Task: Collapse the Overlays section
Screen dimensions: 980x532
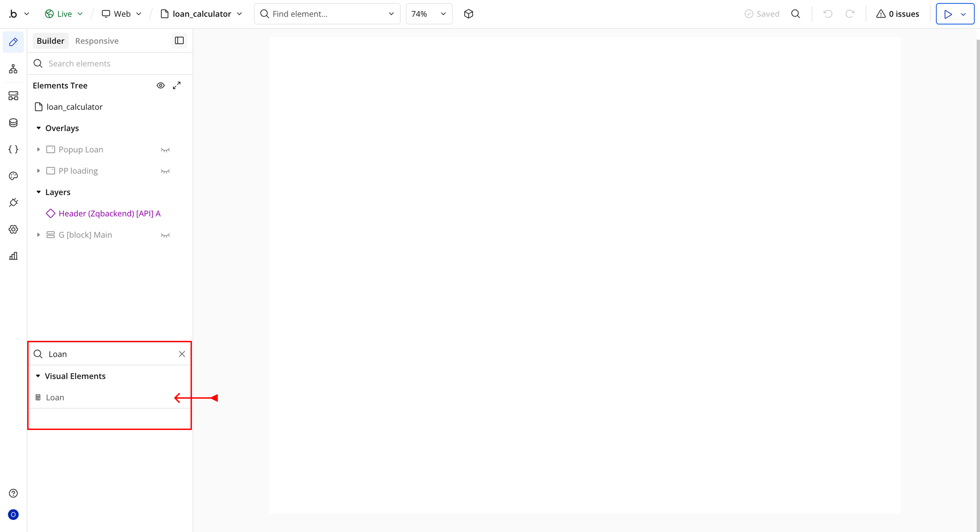Action: pyautogui.click(x=38, y=128)
